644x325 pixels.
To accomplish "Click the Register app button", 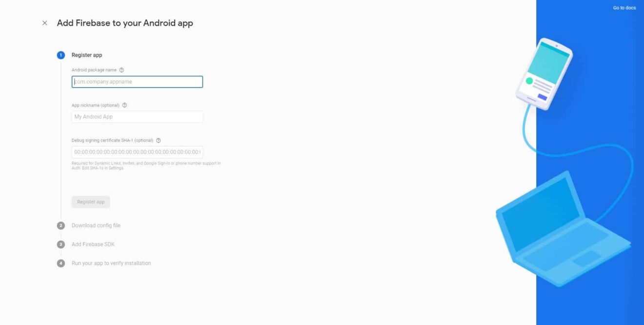I will (91, 202).
